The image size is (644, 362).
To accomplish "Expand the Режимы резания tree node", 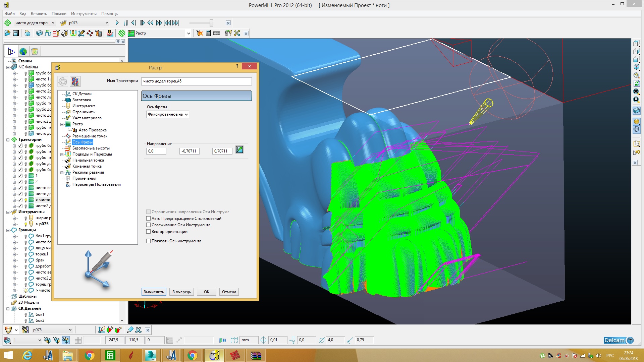I will (62, 173).
